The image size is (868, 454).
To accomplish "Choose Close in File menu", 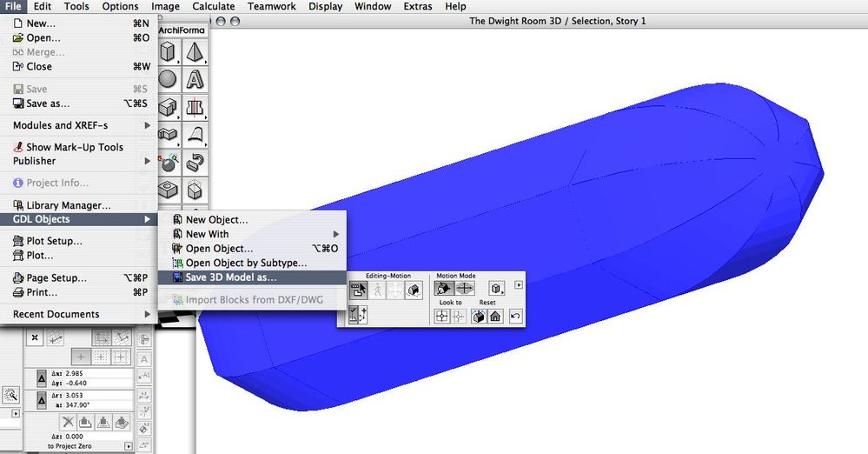I will click(x=78, y=66).
